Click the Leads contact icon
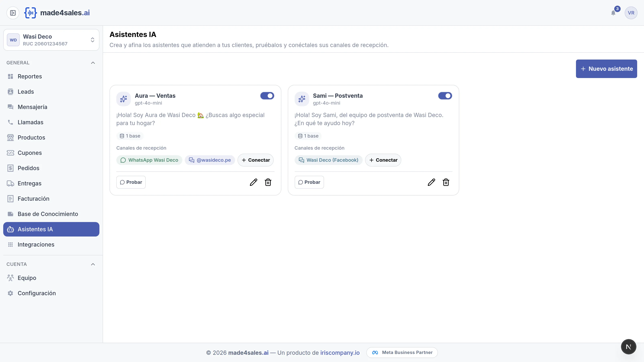Viewport: 644px width, 362px height. pyautogui.click(x=10, y=92)
